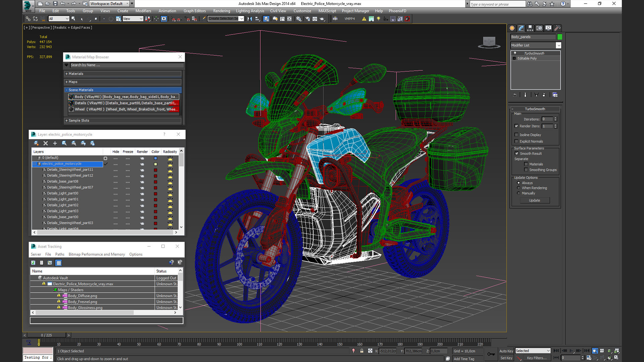Click Create New Layer plus icon
This screenshot has width=644, height=362.
55,143
